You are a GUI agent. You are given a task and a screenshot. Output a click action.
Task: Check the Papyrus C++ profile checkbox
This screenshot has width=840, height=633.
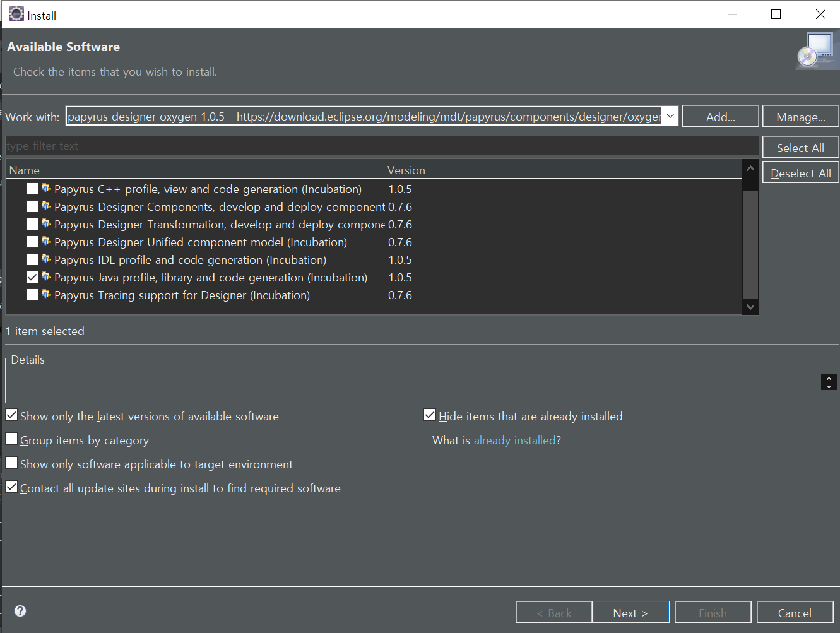(32, 189)
